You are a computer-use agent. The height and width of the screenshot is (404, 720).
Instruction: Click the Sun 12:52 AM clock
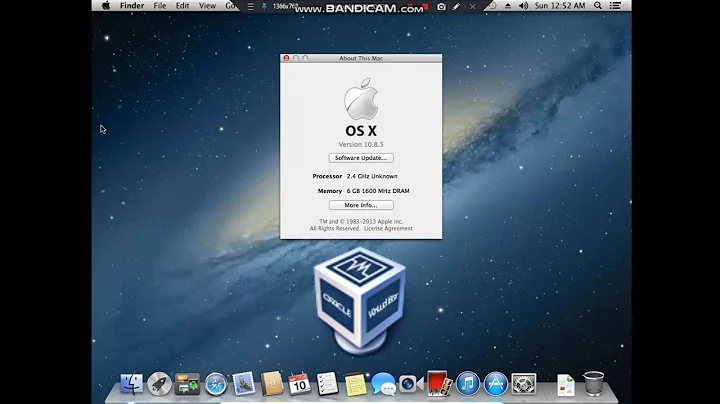[560, 6]
